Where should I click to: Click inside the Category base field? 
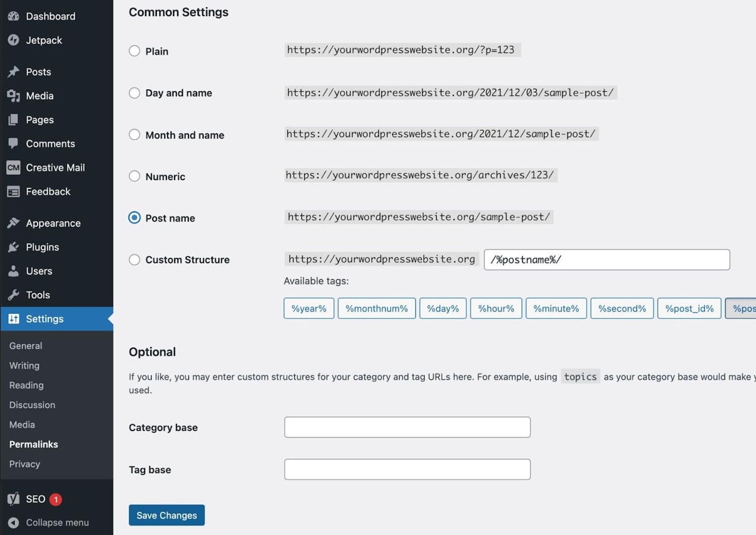(x=407, y=427)
